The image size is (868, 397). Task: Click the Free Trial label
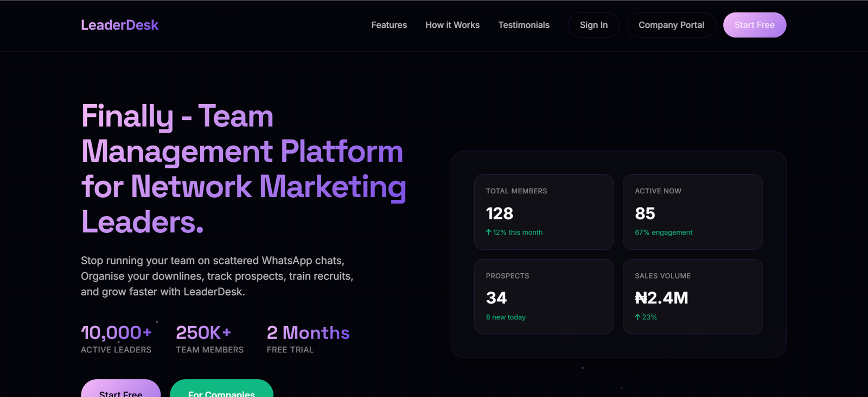(290, 350)
